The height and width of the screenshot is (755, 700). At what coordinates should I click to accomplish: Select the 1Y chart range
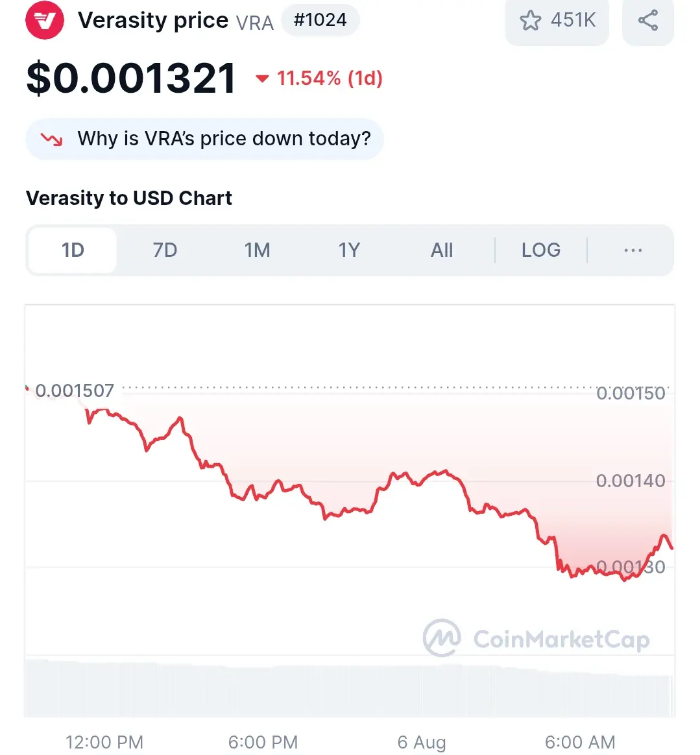point(349,250)
